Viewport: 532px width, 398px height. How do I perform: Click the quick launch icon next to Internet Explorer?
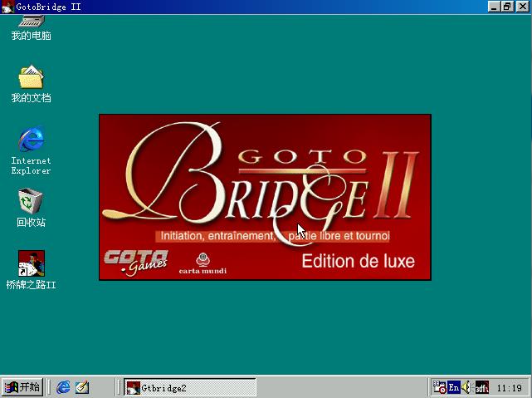point(82,387)
